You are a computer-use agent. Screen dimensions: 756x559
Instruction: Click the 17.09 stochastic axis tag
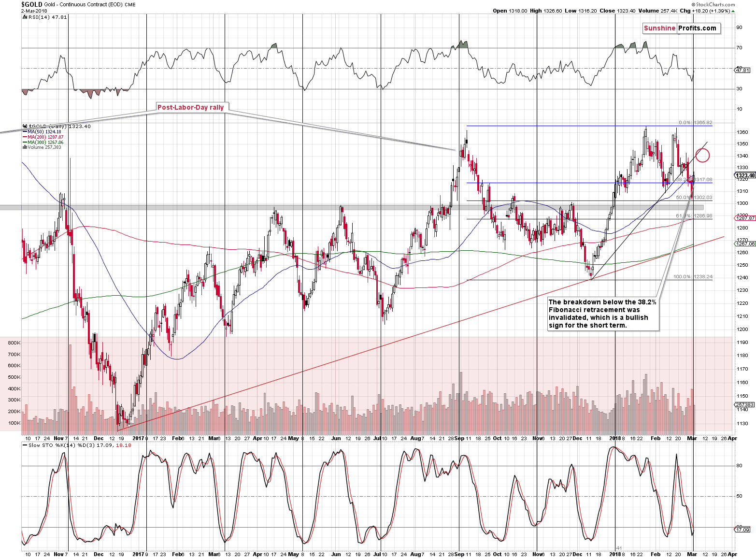pos(742,530)
